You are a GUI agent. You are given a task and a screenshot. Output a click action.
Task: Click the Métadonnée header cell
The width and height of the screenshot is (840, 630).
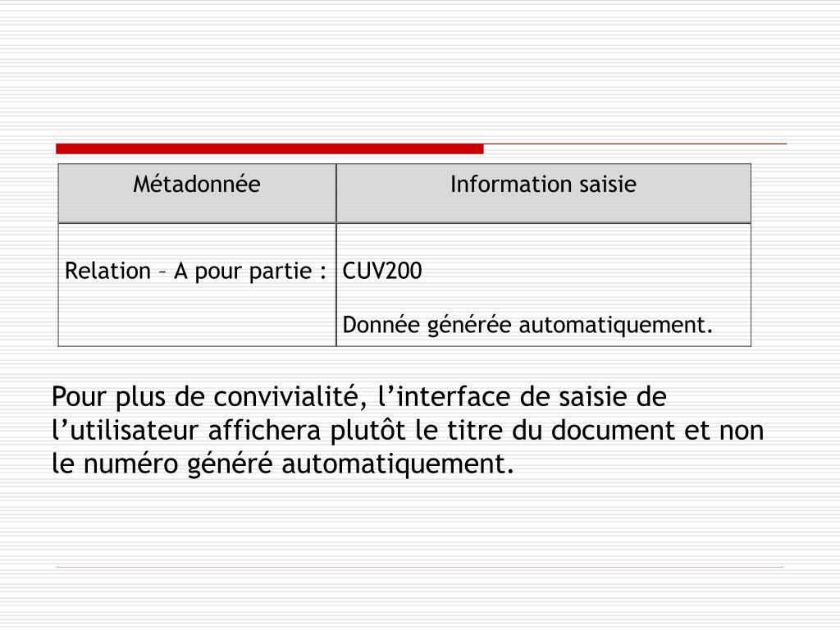point(197,194)
